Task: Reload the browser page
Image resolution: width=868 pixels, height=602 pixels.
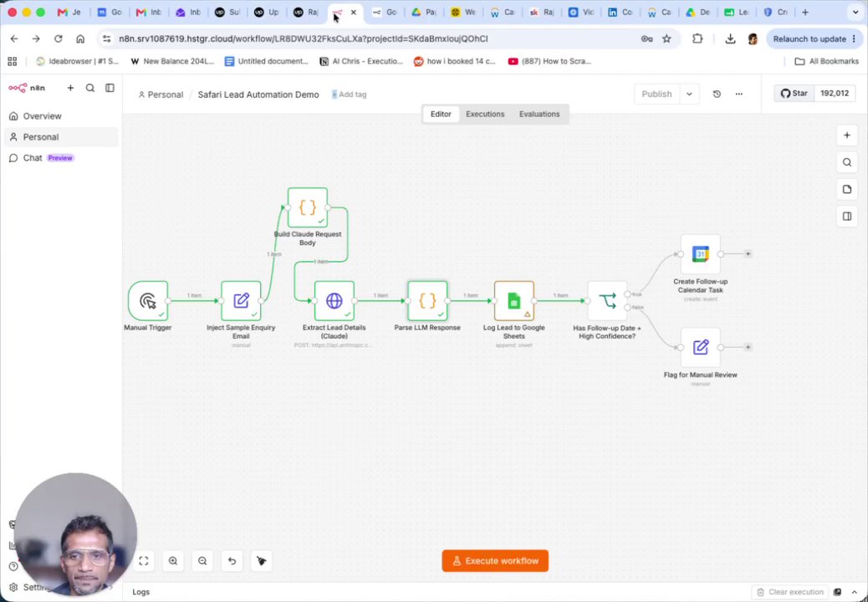Action: coord(59,38)
